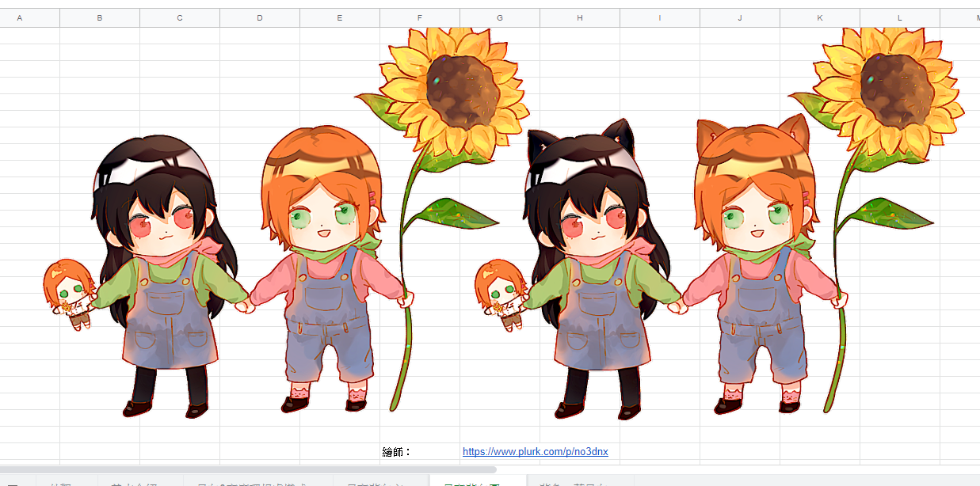Select column J header

pyautogui.click(x=740, y=17)
